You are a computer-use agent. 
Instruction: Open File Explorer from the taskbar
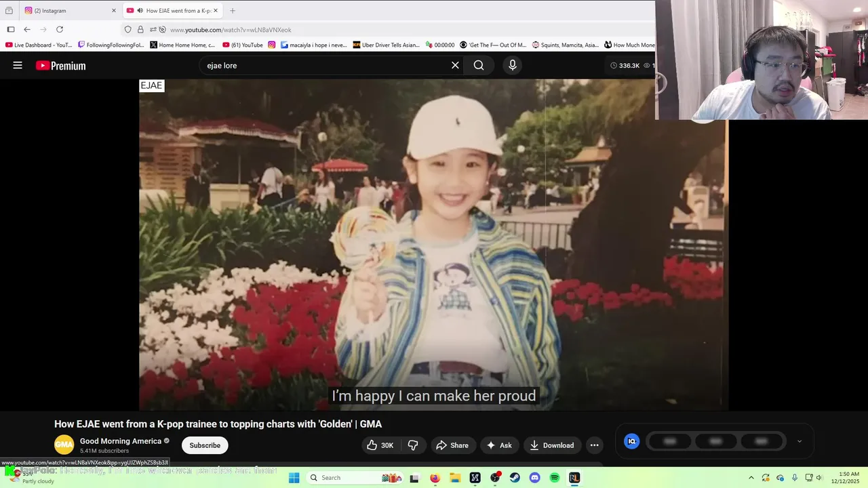tap(455, 478)
